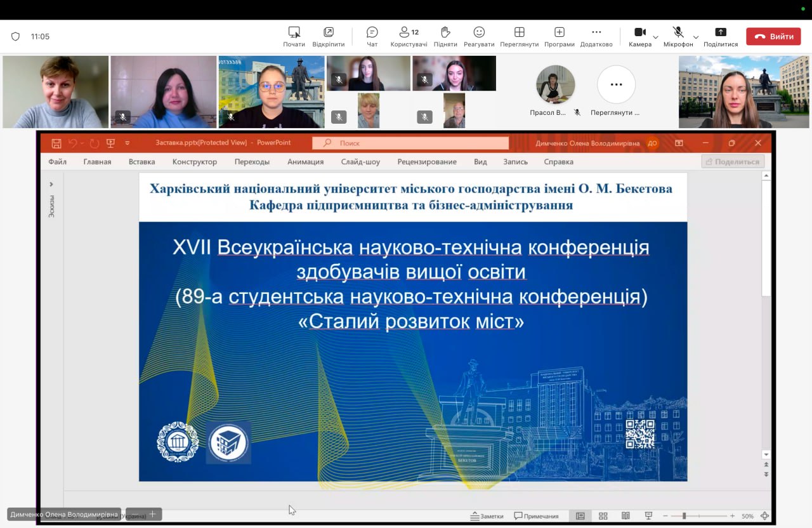
Task: Switch to the Вид tab
Action: pyautogui.click(x=480, y=162)
